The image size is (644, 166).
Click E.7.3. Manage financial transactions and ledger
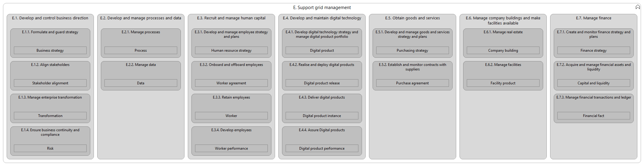click(x=594, y=97)
